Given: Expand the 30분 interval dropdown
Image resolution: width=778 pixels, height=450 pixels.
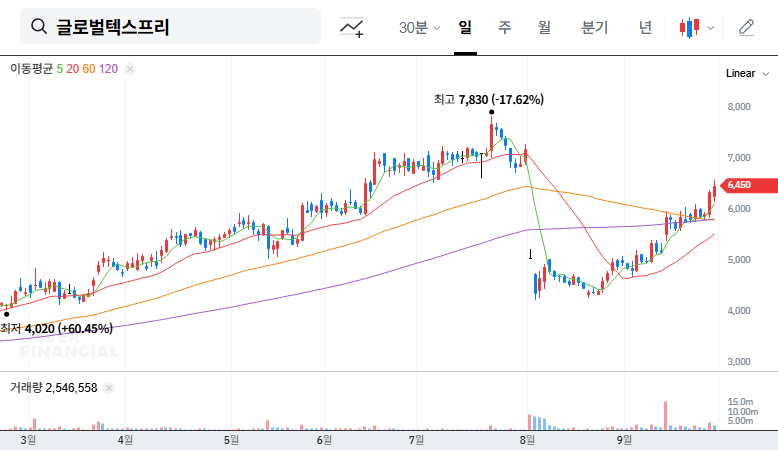Looking at the screenshot, I should 419,27.
